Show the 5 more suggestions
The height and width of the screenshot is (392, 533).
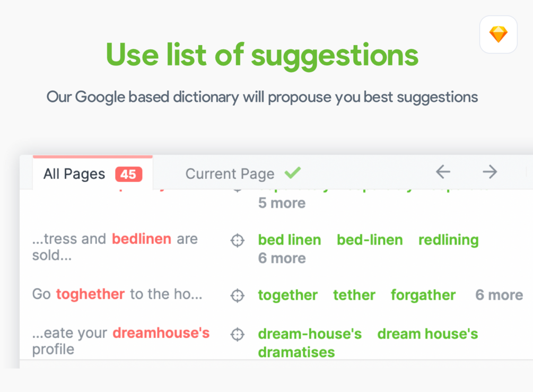pos(282,203)
